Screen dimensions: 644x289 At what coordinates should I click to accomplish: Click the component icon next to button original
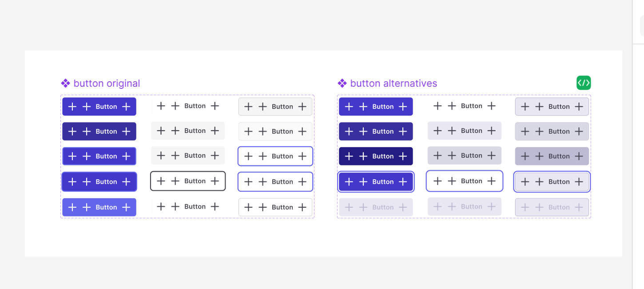point(65,83)
